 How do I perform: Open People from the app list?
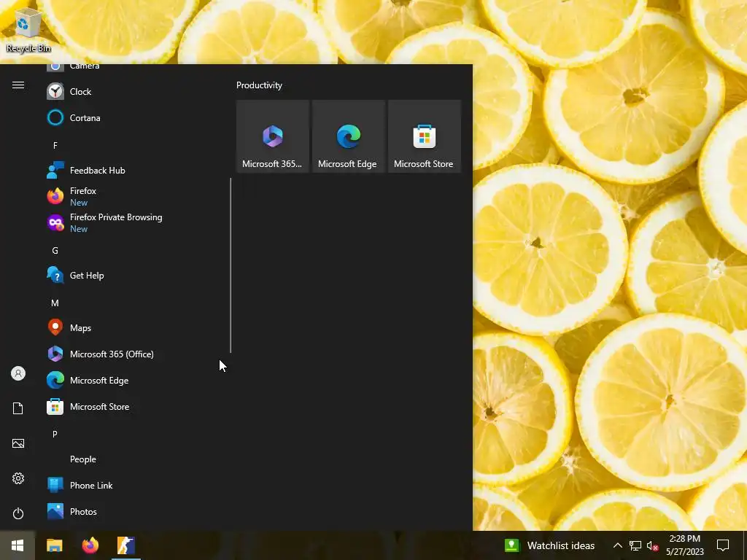tap(134, 459)
